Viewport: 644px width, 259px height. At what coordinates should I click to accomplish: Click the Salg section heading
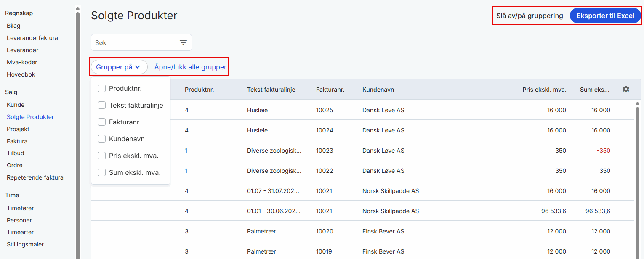click(11, 92)
